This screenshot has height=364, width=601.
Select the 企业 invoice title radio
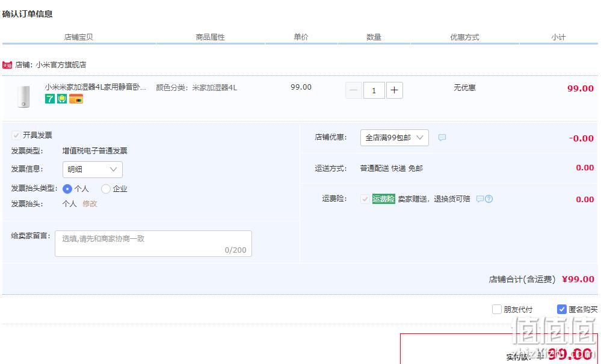click(x=106, y=189)
